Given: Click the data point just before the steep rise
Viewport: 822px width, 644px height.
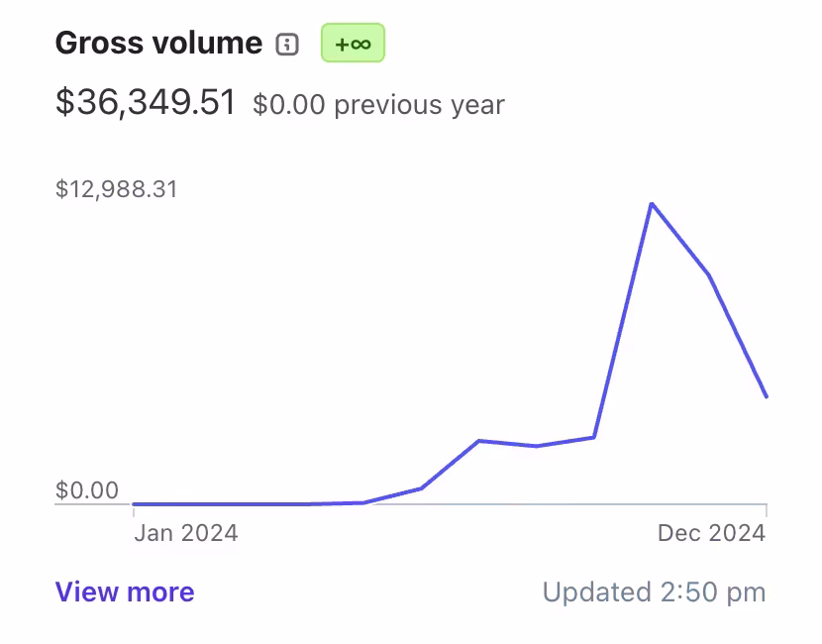Looking at the screenshot, I should (594, 437).
